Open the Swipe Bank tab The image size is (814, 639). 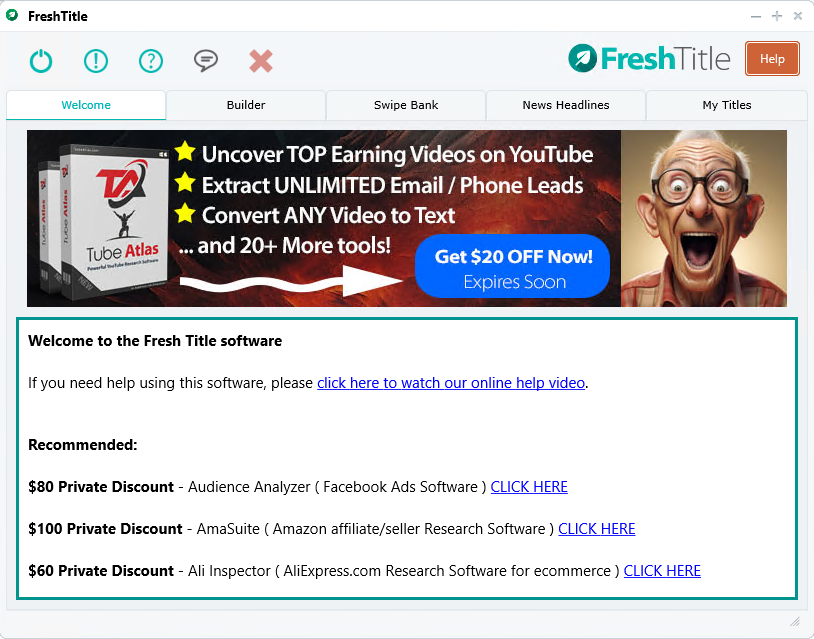coord(406,105)
